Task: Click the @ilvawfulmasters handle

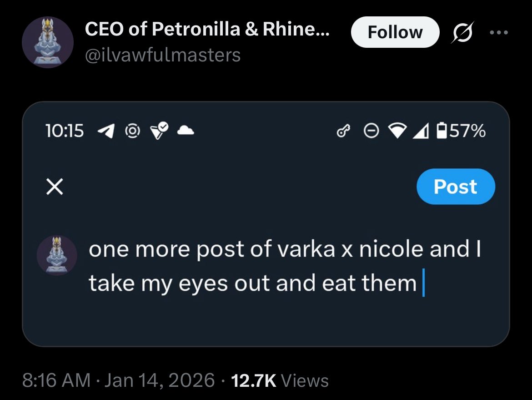Action: point(162,55)
